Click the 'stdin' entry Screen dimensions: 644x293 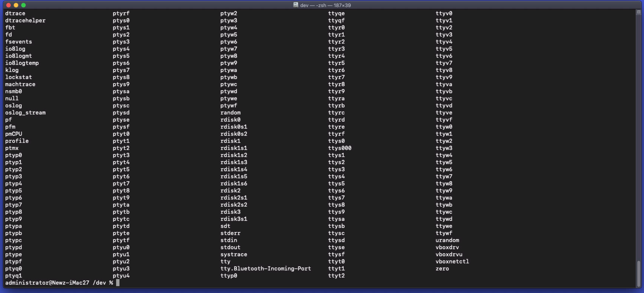pyautogui.click(x=229, y=240)
